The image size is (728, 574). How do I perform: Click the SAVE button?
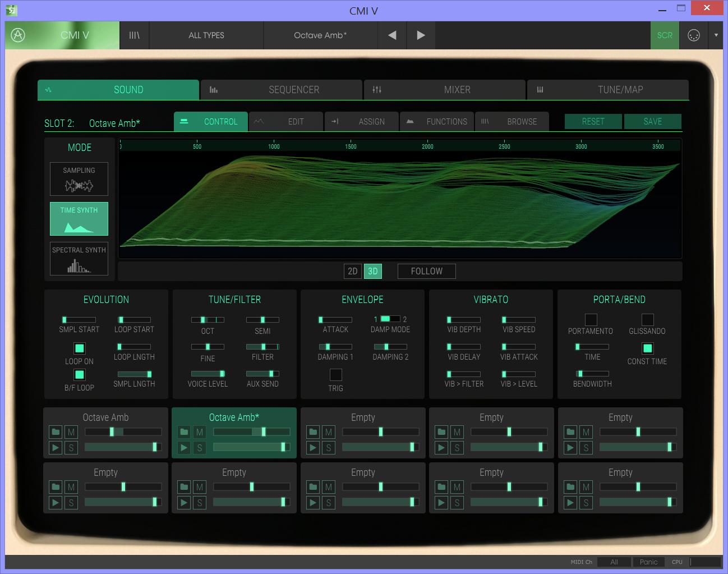pos(652,122)
